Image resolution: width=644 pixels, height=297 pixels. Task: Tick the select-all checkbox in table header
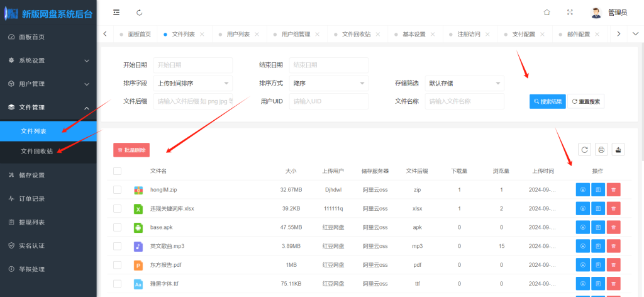(118, 171)
